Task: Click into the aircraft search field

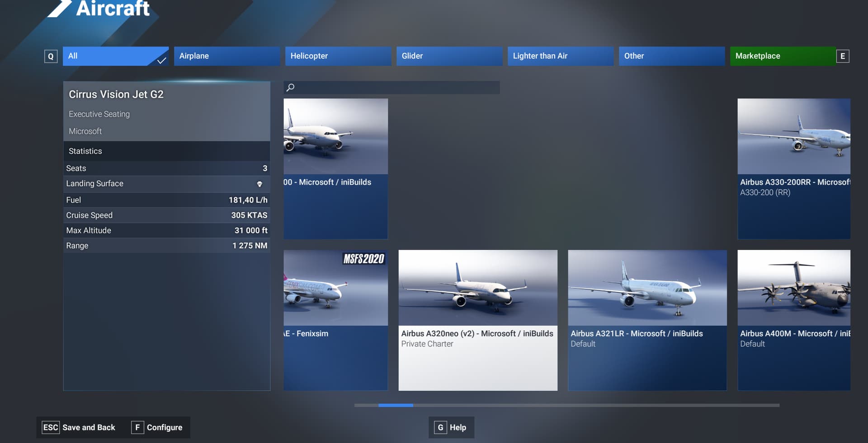Action: (392, 88)
